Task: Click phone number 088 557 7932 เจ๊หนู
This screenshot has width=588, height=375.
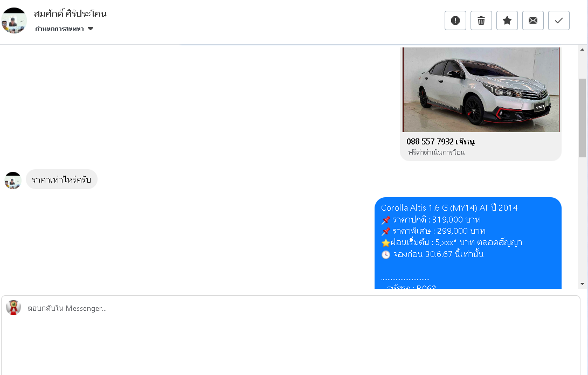Action: point(440,141)
